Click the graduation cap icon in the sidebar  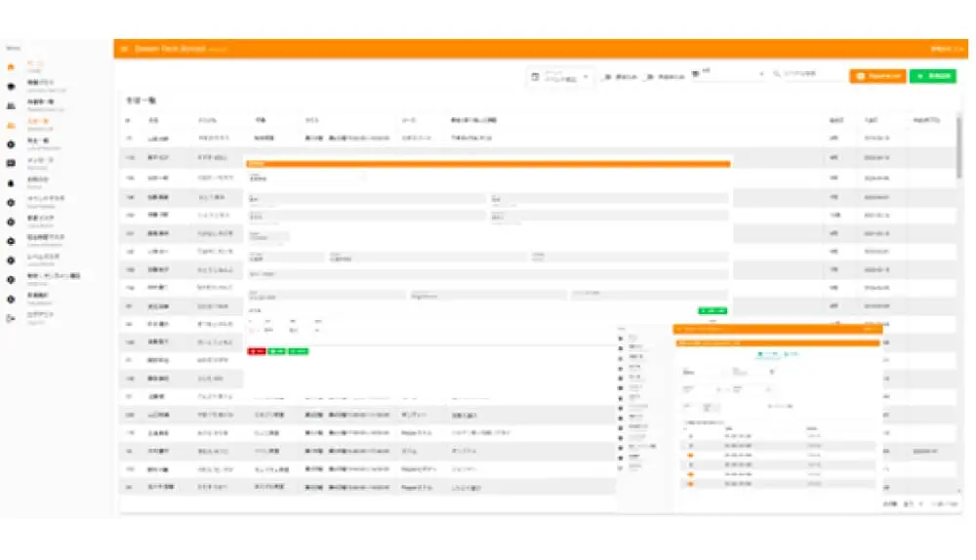click(x=11, y=86)
